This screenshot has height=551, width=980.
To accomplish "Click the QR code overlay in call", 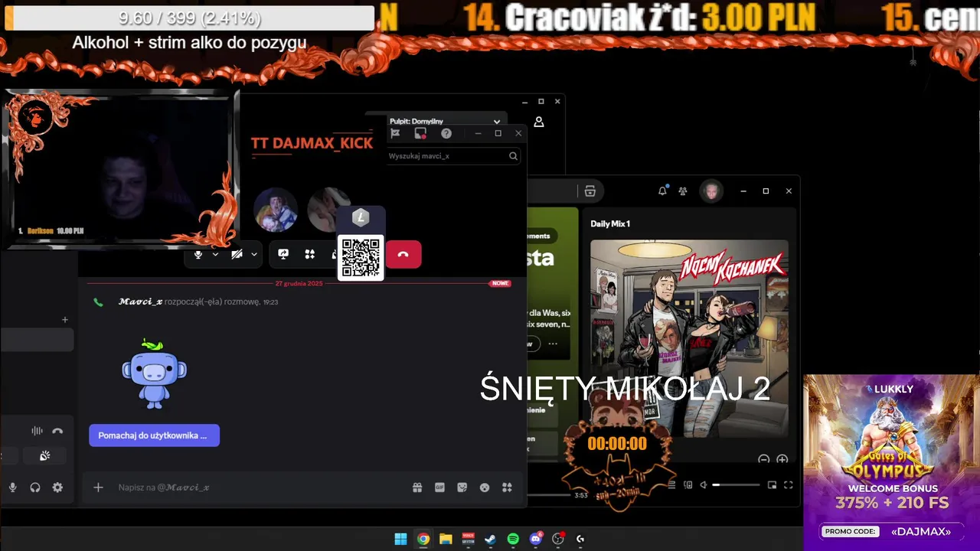I will (361, 257).
